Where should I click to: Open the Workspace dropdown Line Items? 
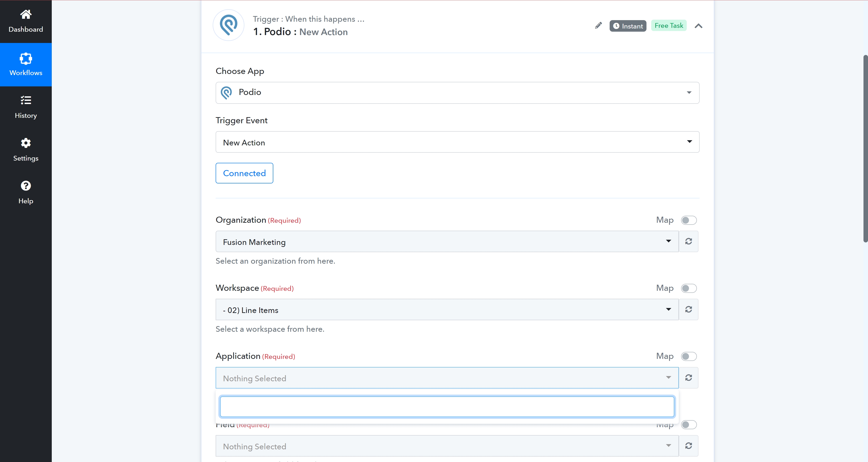pos(447,310)
